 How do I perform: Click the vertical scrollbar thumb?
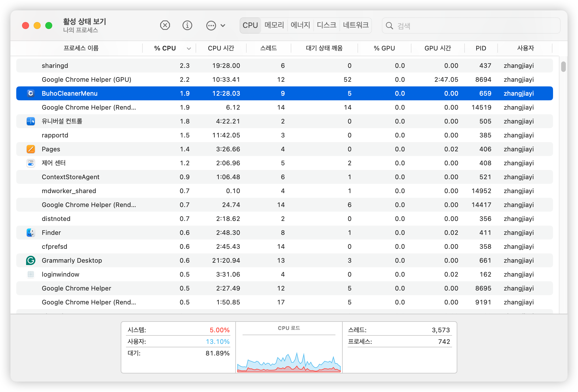[563, 66]
